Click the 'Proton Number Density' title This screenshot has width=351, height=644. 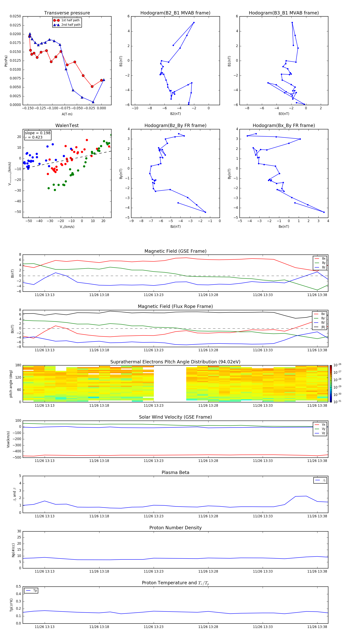coord(175,528)
